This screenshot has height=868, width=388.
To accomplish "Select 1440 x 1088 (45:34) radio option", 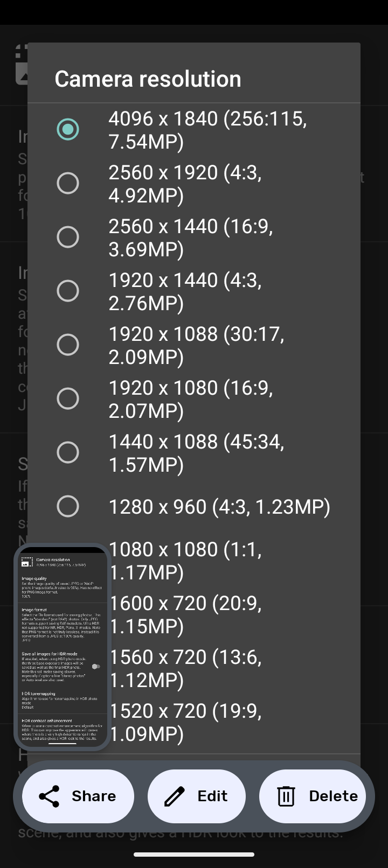I will coord(68,452).
